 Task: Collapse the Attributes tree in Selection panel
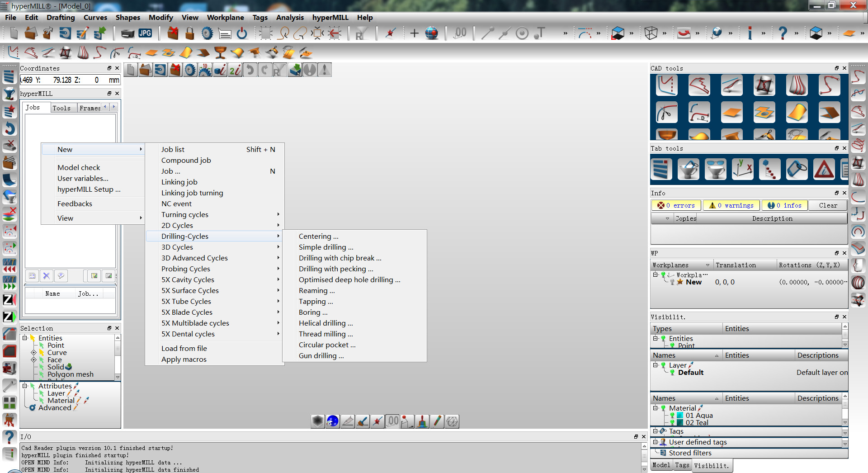(25, 386)
